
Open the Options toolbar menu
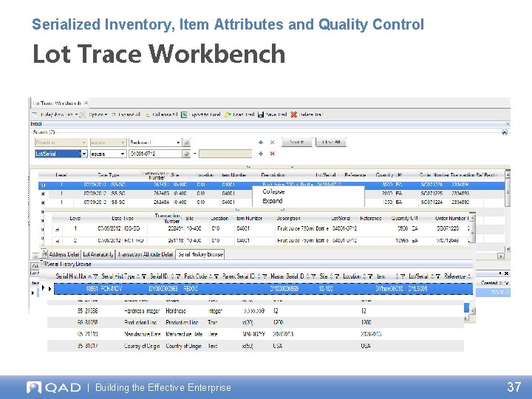pyautogui.click(x=94, y=115)
